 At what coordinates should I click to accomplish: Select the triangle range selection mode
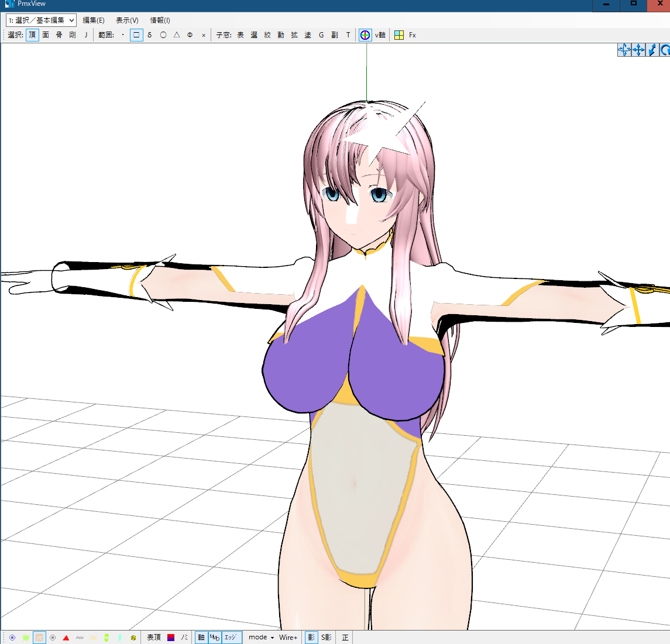point(177,35)
